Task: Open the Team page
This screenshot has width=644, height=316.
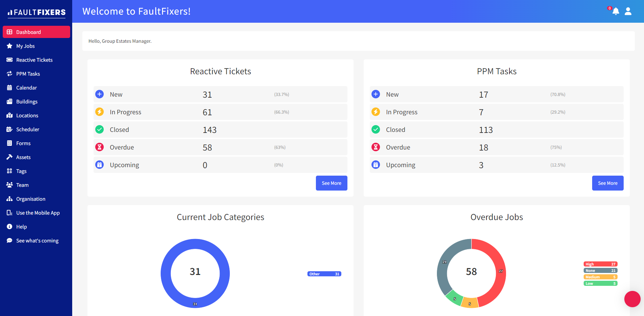Action: click(x=22, y=185)
